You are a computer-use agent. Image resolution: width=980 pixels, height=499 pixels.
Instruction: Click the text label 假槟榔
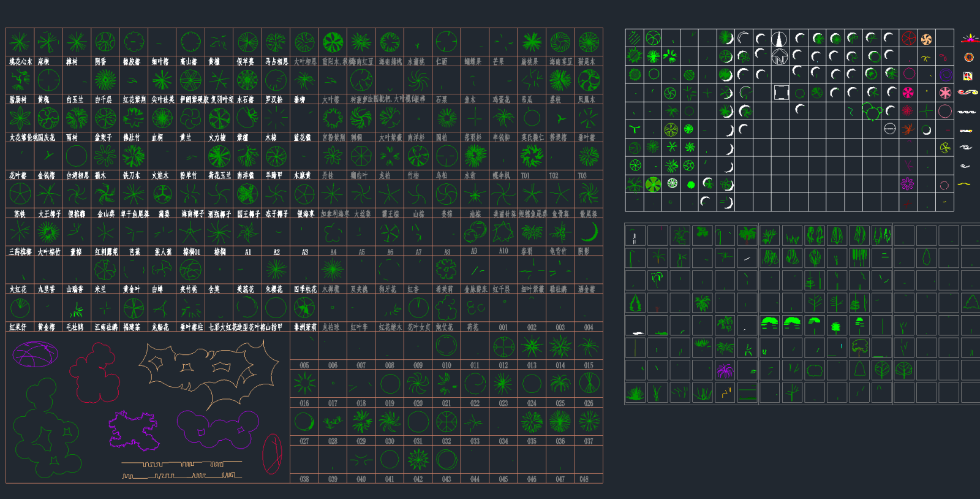click(x=77, y=214)
